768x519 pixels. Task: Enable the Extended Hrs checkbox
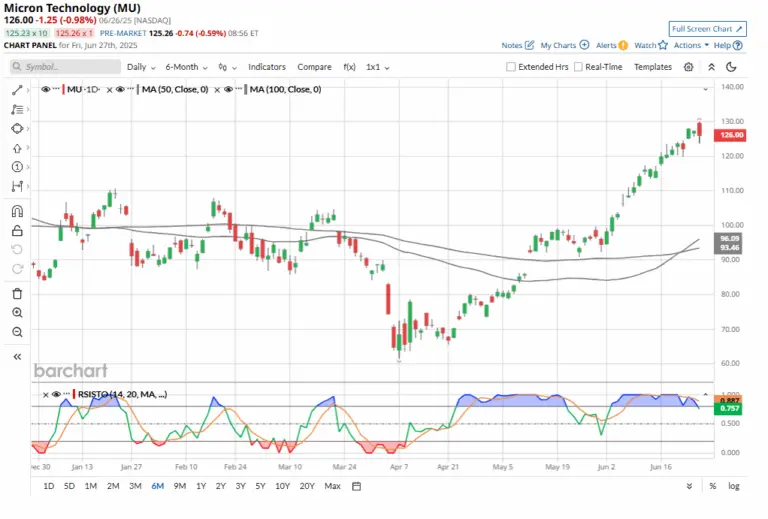[x=510, y=67]
